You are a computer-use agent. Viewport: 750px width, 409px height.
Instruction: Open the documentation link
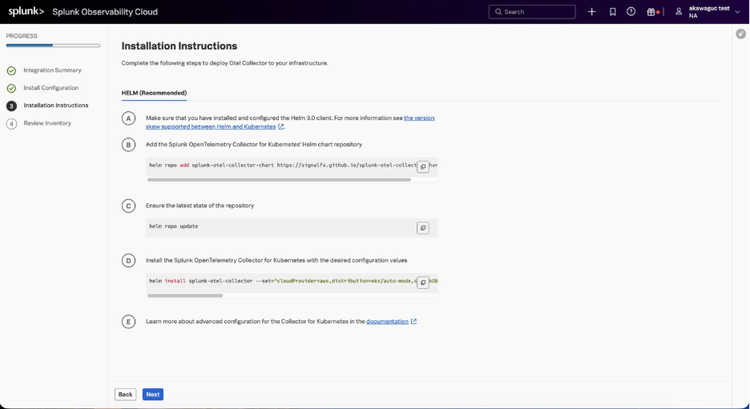[x=387, y=321]
